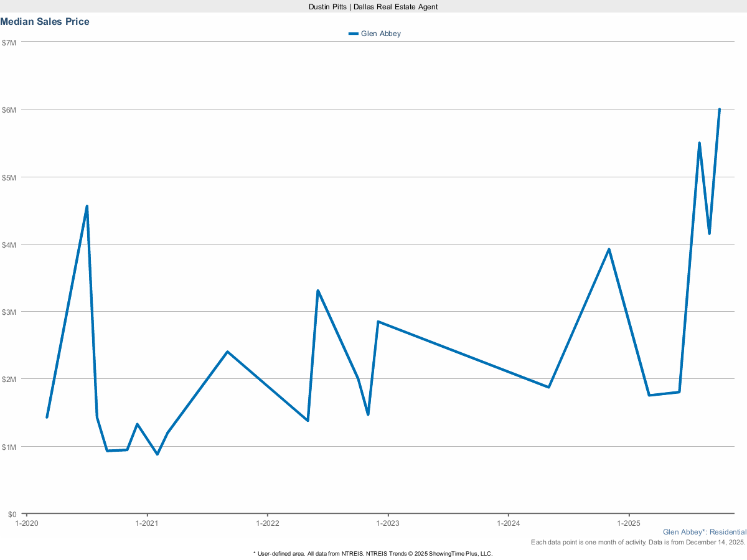Screen dimensions: 747x560
Task: Click the highest data peak near December 2025
Action: (x=718, y=110)
